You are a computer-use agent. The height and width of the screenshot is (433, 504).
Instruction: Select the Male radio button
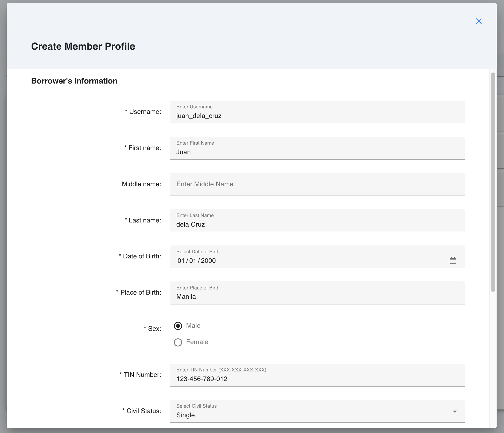[178, 326]
